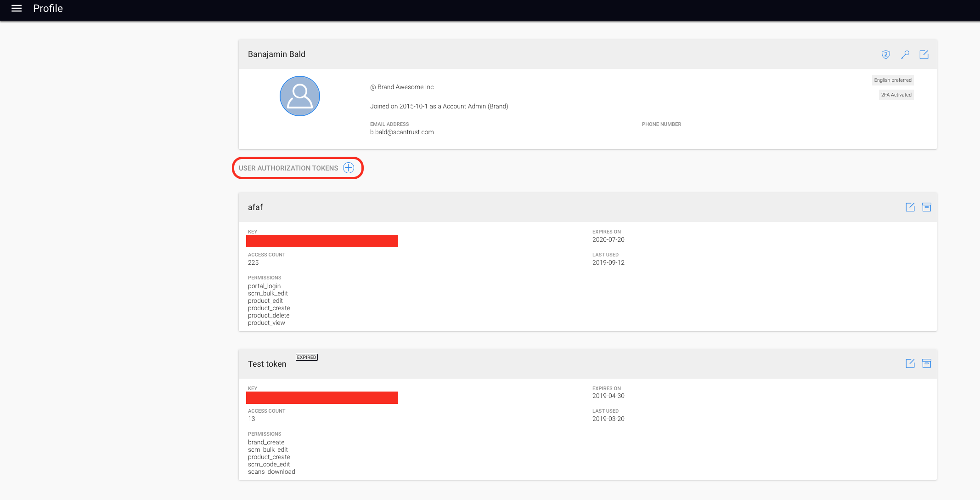Viewport: 980px width, 500px height.
Task: Click access count 13
Action: click(252, 419)
